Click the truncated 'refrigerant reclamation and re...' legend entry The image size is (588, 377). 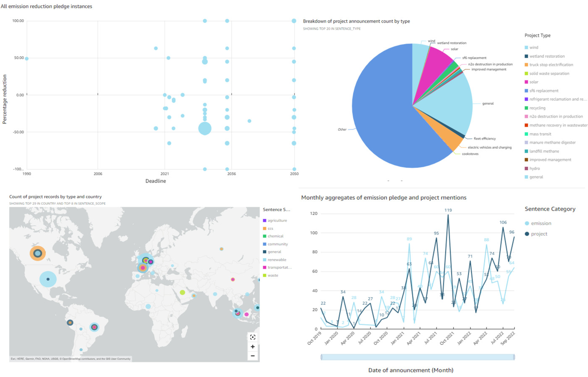pos(557,99)
